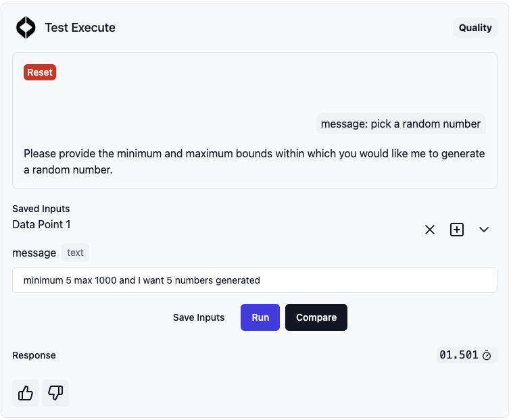Click the 01.501 response time badge
Image resolution: width=511 pixels, height=420 pixels.
tap(466, 355)
